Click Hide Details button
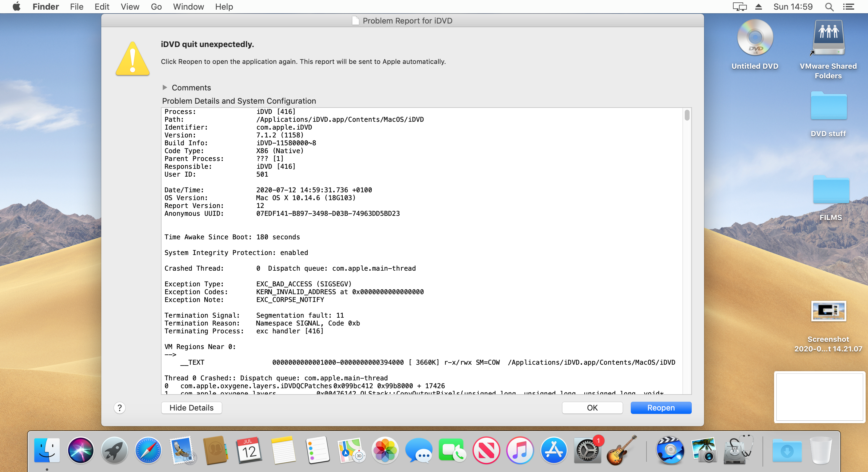This screenshot has height=472, width=868. tap(191, 408)
